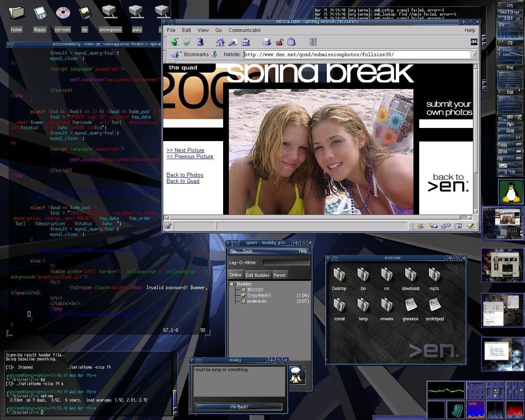Toggle cdrom mount button in system monitor
The width and height of the screenshot is (525, 420).
tap(519, 152)
